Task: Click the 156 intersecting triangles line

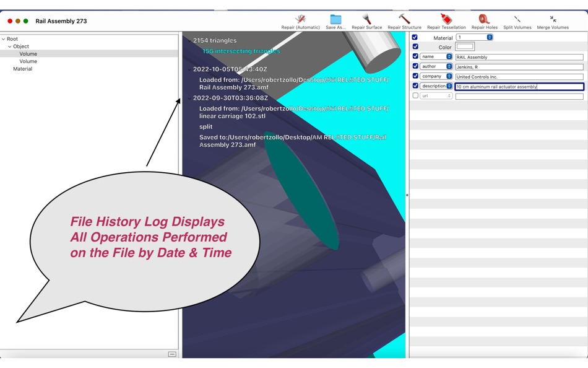Action: (x=241, y=51)
